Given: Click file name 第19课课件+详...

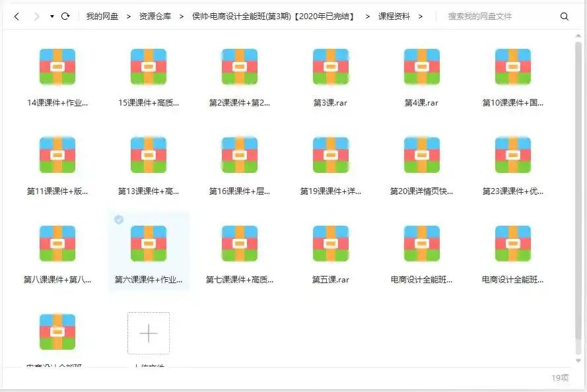Looking at the screenshot, I should coord(331,191).
